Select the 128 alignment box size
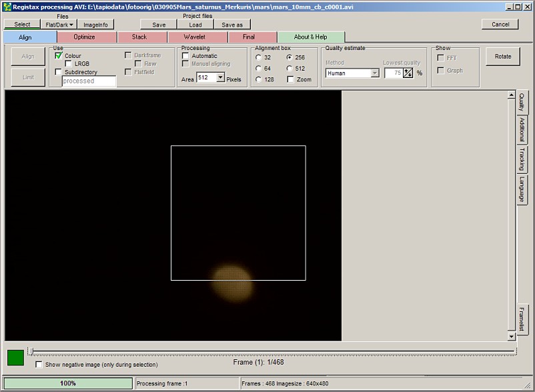 click(258, 79)
